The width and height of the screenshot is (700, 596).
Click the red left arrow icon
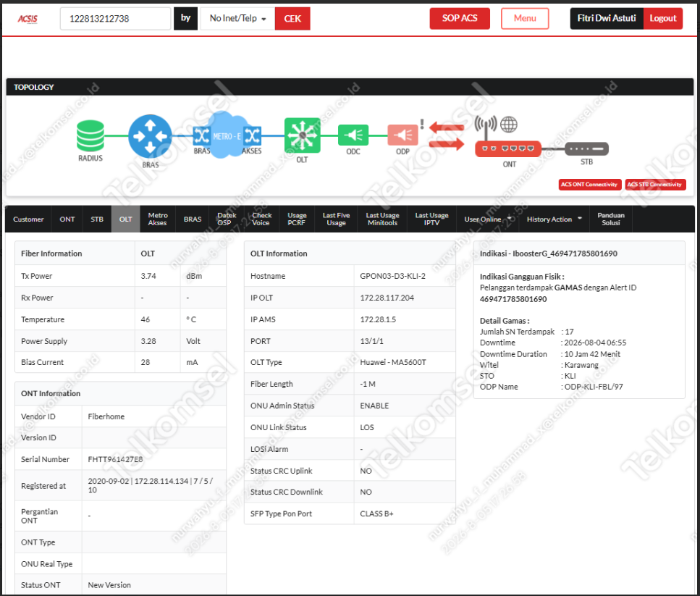[447, 127]
